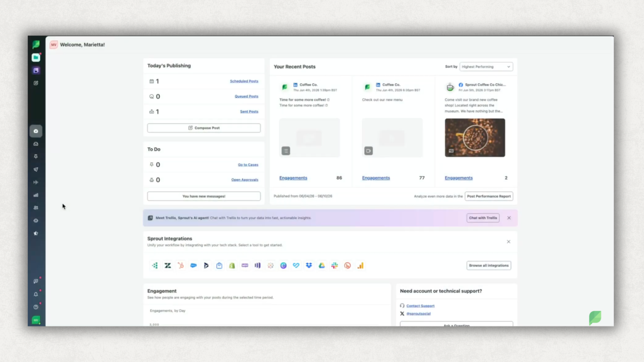Image resolution: width=644 pixels, height=362 pixels.
Task: Click Browse all integrations button
Action: tap(489, 265)
